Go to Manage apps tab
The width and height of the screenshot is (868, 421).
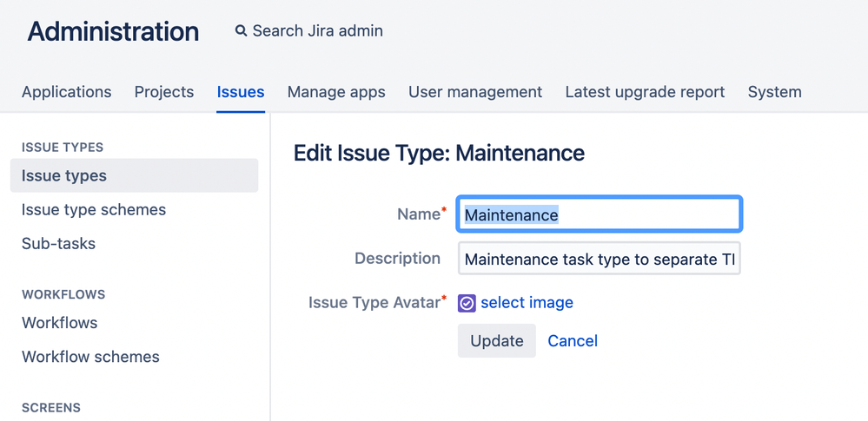(336, 92)
